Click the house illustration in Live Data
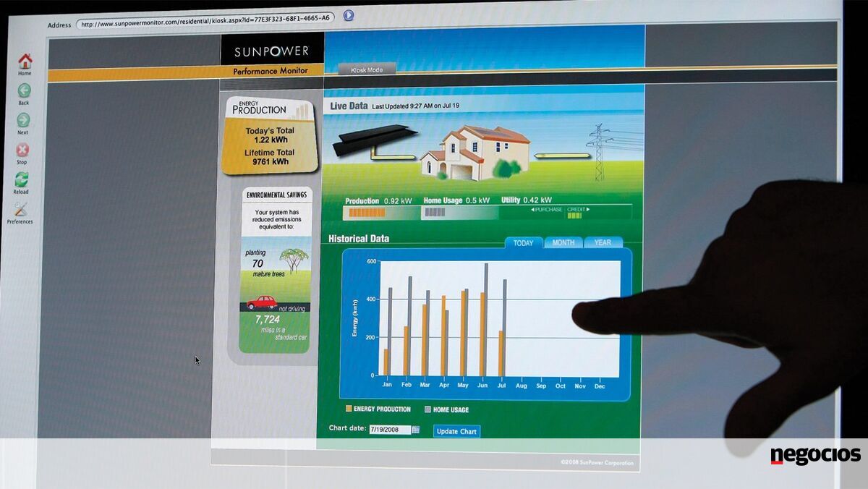 click(x=475, y=151)
